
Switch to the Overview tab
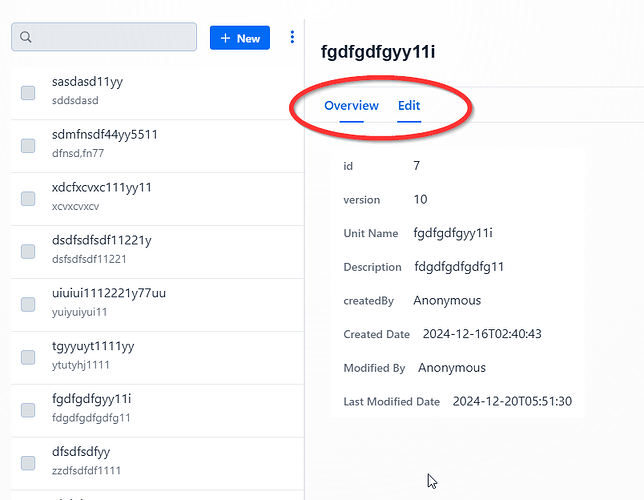[x=351, y=106]
